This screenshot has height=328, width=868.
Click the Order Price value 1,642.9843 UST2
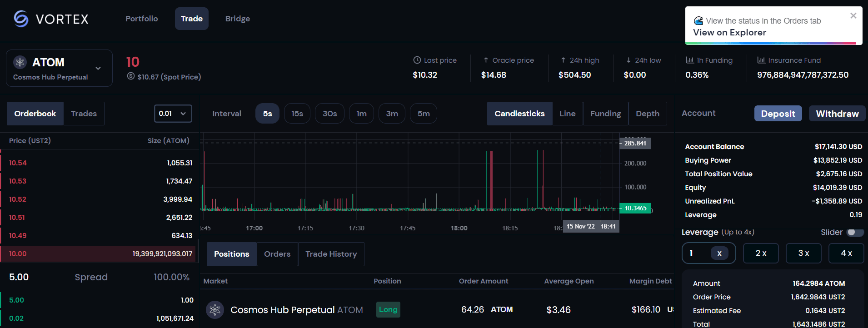coord(818,297)
